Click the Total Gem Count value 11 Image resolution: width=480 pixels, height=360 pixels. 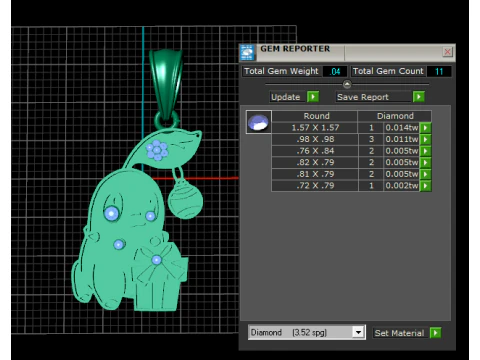click(439, 71)
